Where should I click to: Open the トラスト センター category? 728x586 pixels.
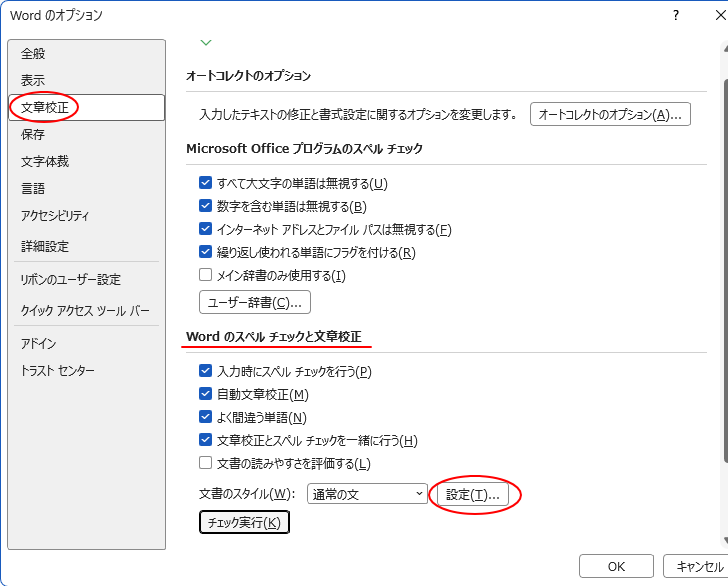(86, 371)
